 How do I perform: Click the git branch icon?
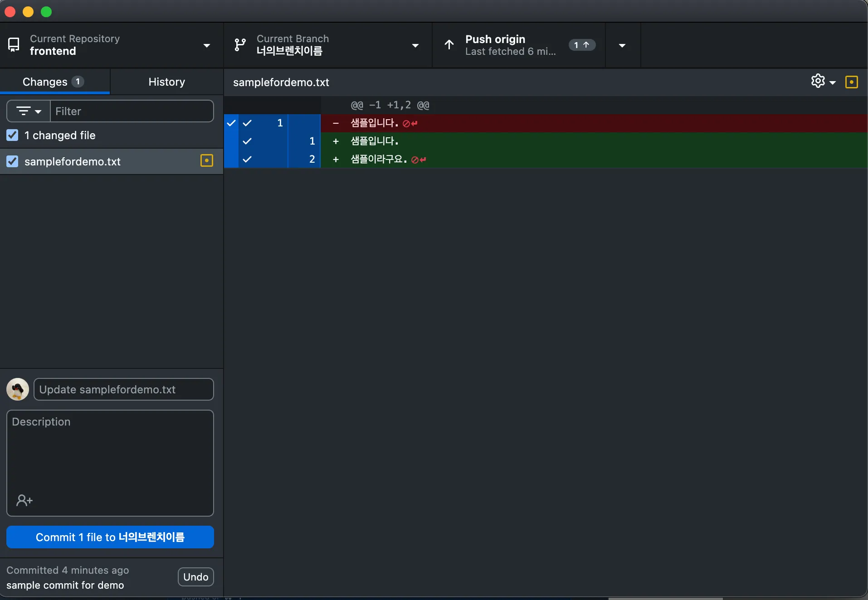pyautogui.click(x=240, y=45)
